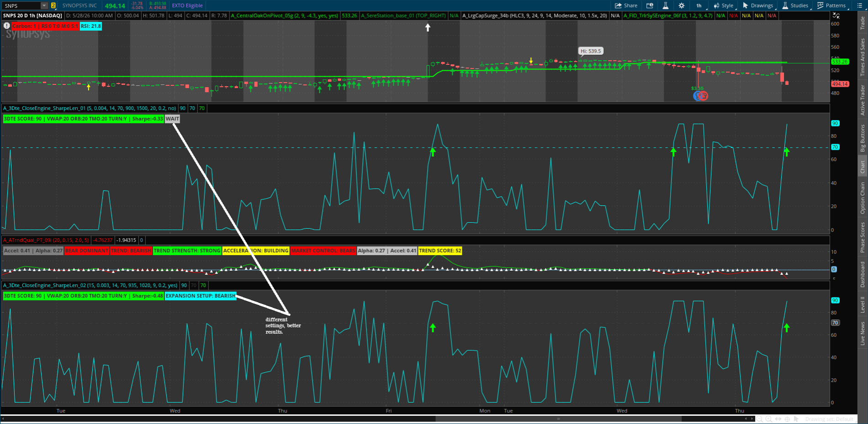The width and height of the screenshot is (868, 424).
Task: Click the horizontal time-axis scrollbar thumb
Action: coord(558,419)
